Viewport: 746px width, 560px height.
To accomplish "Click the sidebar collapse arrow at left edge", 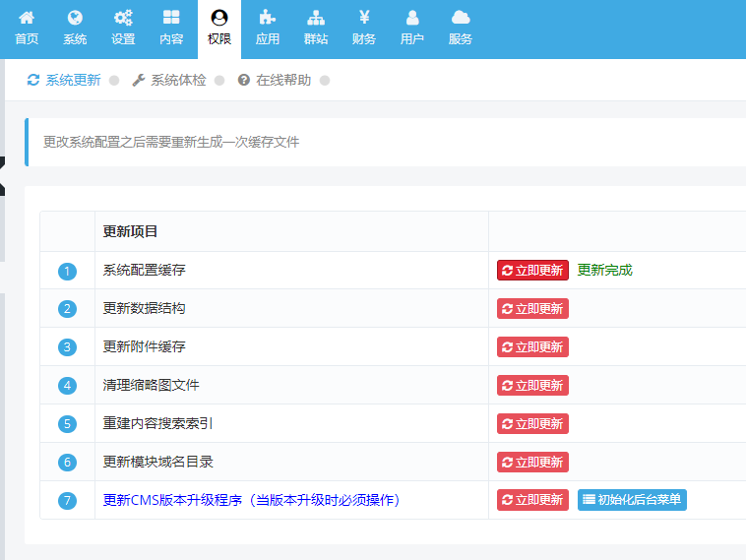I will pos(2,176).
